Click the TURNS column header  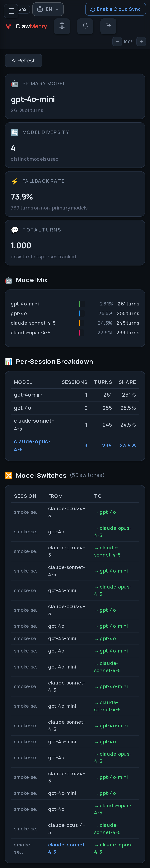[x=103, y=382]
